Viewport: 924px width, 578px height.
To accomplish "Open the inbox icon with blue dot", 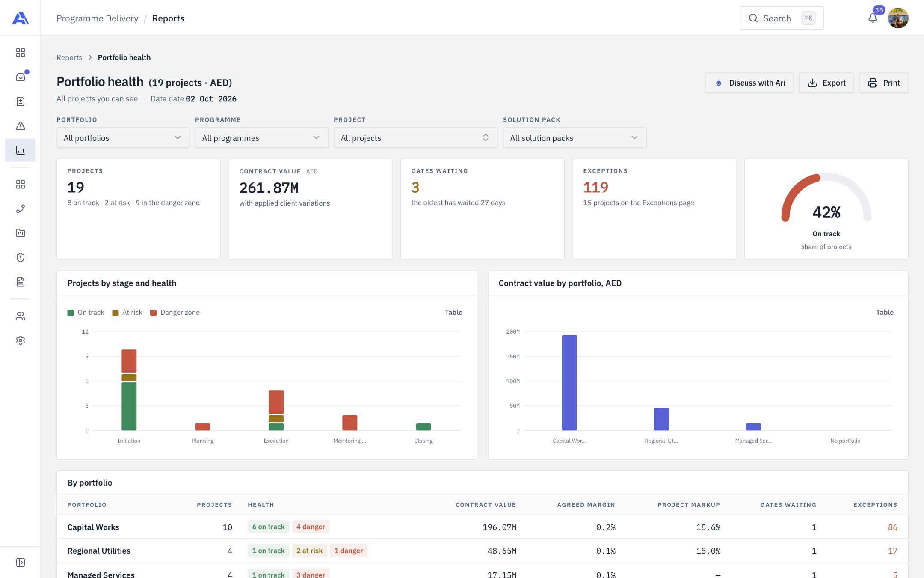I will [20, 77].
